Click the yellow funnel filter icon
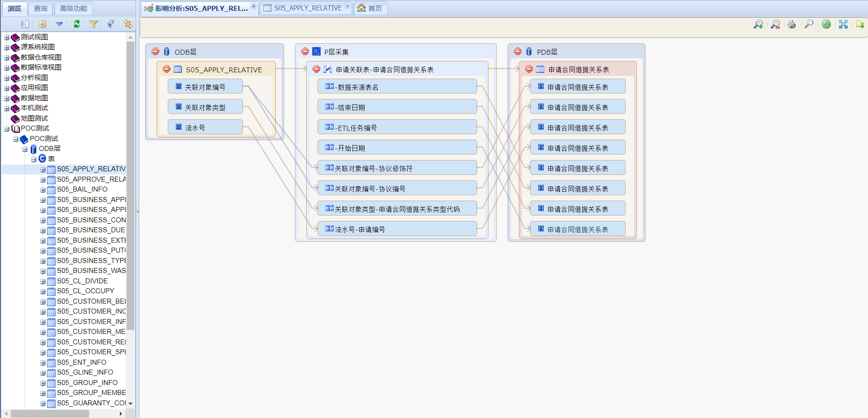868x418 pixels. tap(94, 24)
